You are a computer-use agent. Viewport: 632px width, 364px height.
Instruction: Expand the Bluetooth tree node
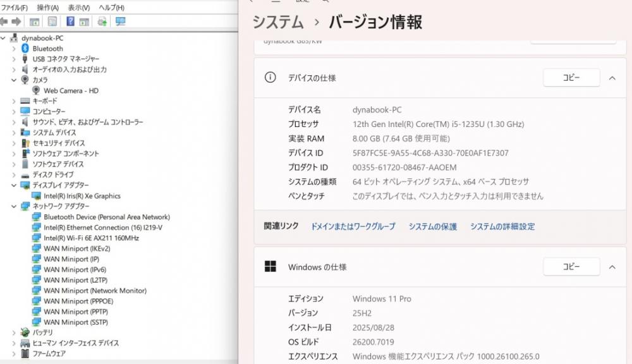(x=14, y=49)
